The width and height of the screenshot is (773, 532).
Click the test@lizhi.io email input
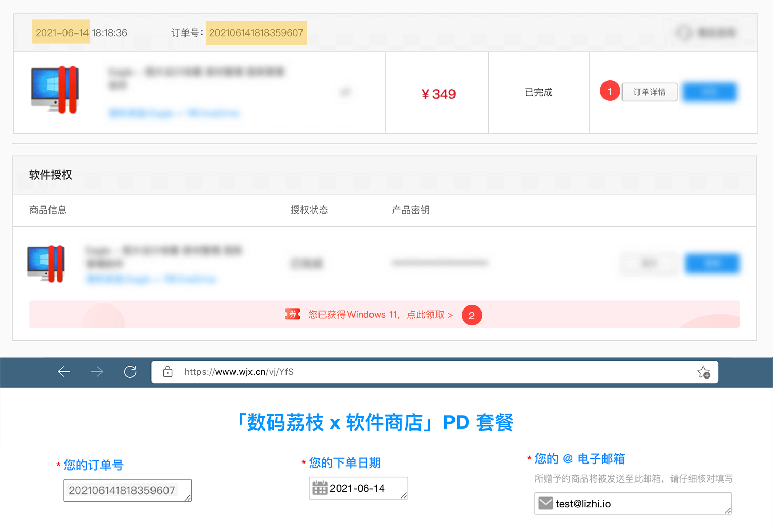click(x=634, y=503)
